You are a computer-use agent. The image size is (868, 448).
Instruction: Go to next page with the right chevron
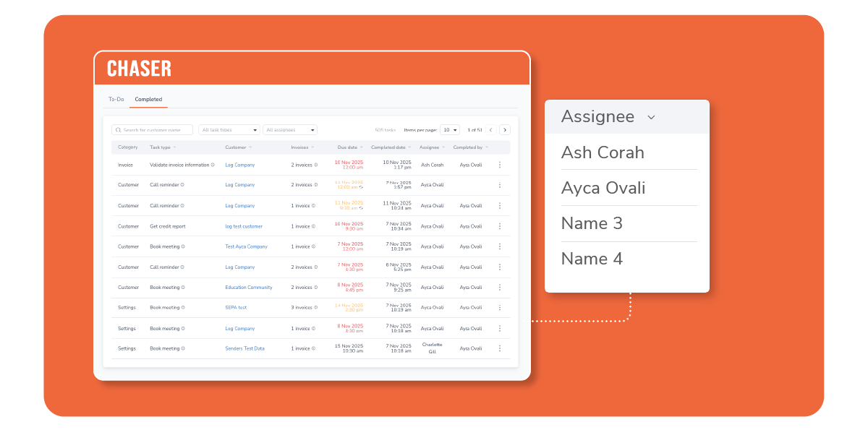(x=504, y=129)
